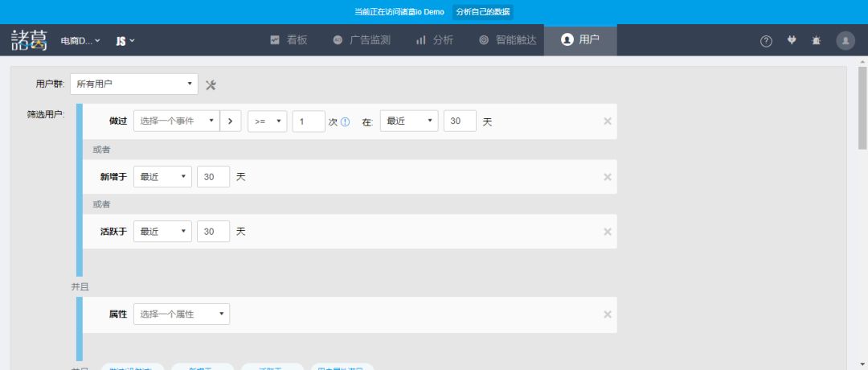
Task: Open the user avatar menu
Action: tap(845, 40)
